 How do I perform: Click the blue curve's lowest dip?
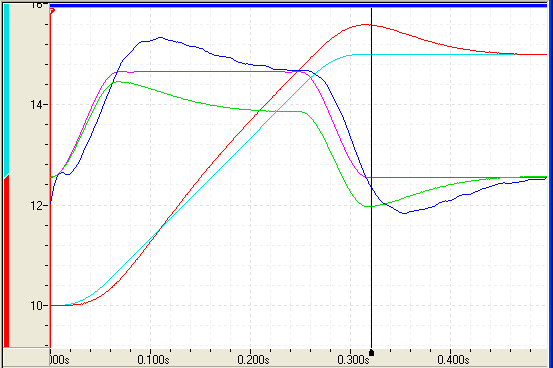[x=404, y=213]
